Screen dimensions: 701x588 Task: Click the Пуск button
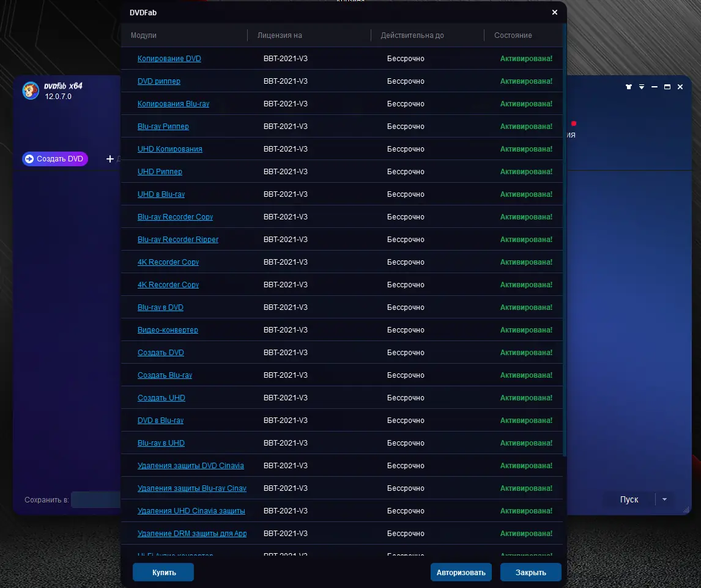point(629,499)
